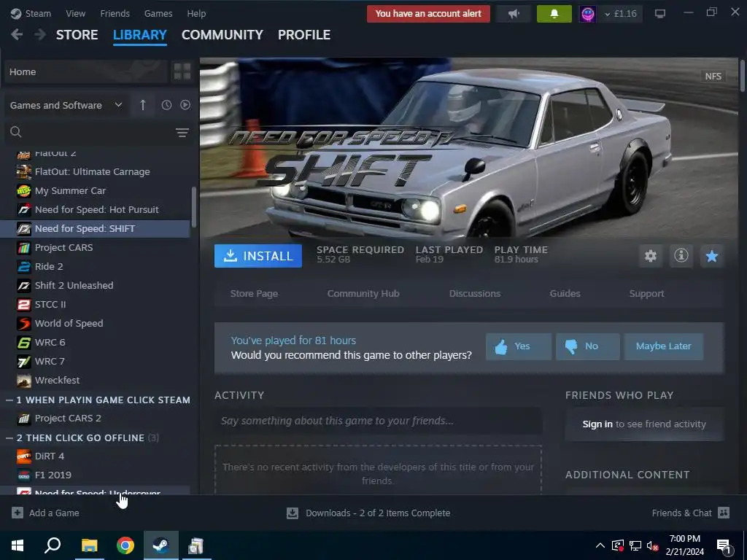Select DiRT 4 in the library

click(96, 456)
